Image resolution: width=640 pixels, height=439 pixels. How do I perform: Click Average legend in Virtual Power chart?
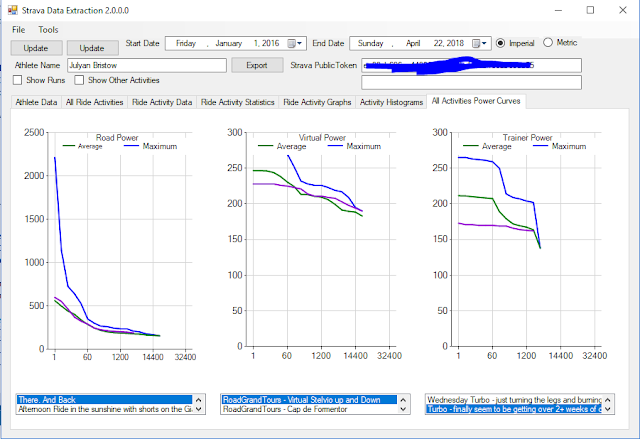click(282, 146)
